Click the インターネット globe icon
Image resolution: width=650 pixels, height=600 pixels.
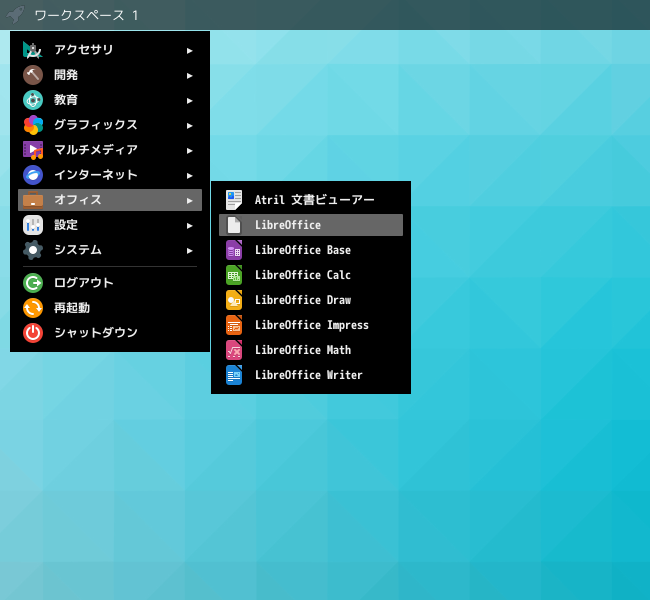tap(33, 175)
